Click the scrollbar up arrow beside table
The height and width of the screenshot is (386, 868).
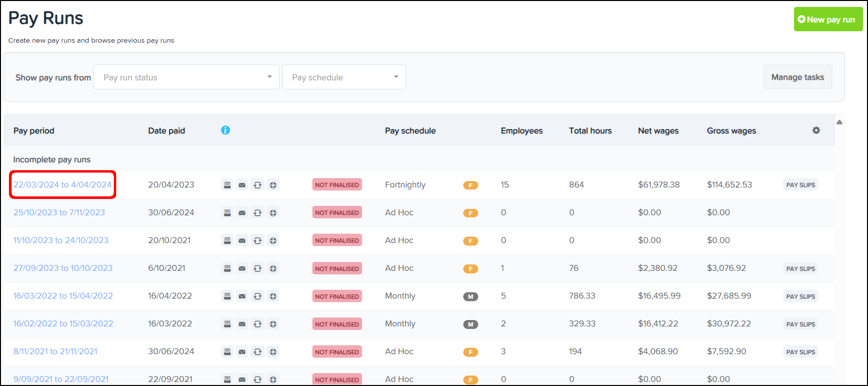click(x=839, y=122)
